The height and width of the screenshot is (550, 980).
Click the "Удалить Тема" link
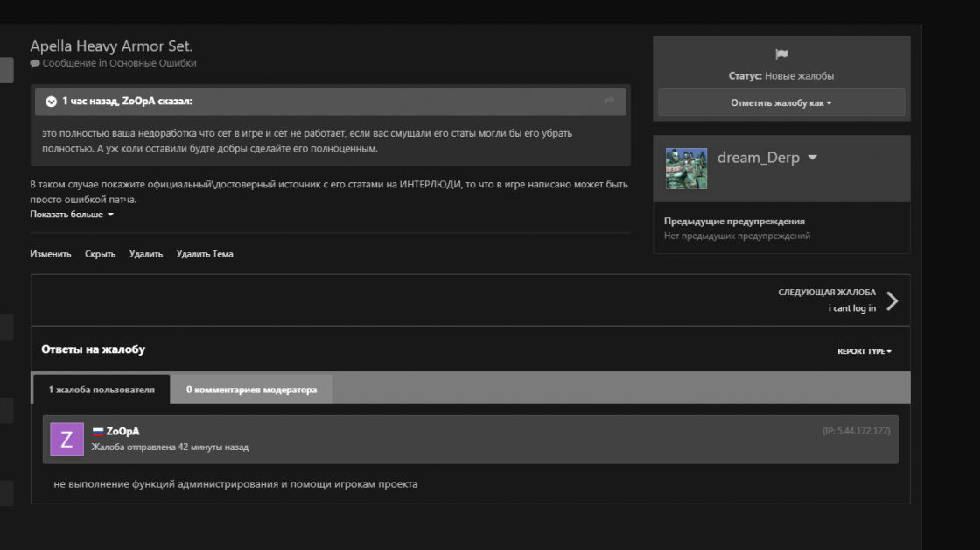204,254
